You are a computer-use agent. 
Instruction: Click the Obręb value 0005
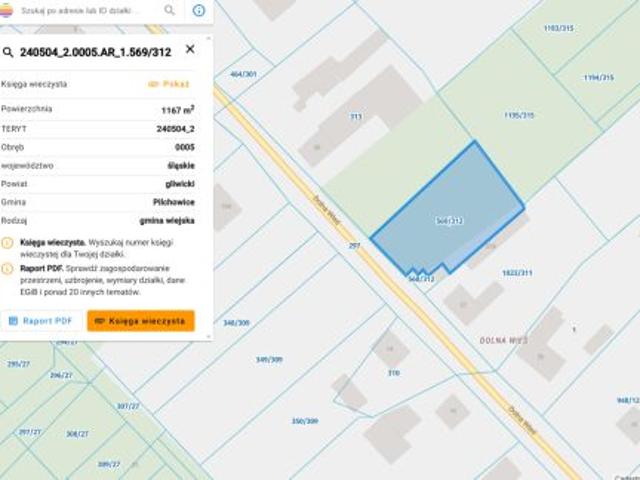(185, 147)
